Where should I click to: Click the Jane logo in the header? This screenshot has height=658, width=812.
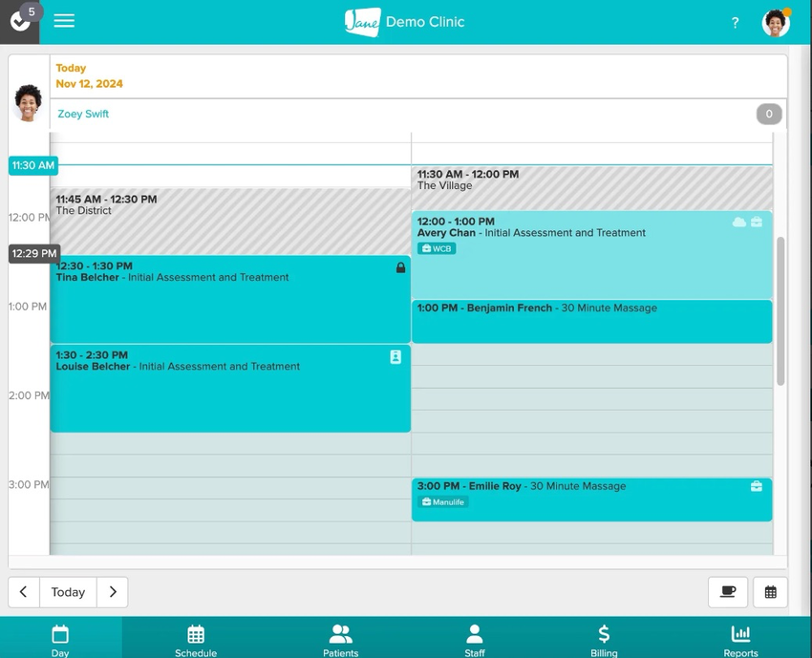(x=362, y=22)
